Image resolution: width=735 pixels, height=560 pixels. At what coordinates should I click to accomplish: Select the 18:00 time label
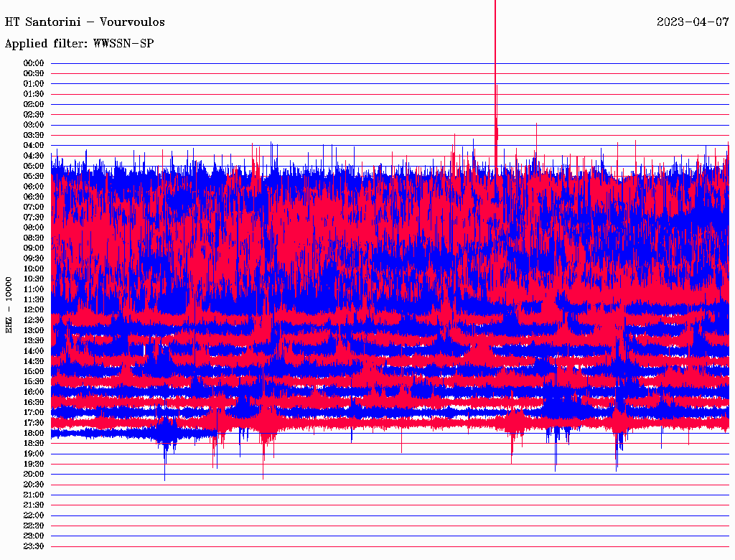(34, 433)
